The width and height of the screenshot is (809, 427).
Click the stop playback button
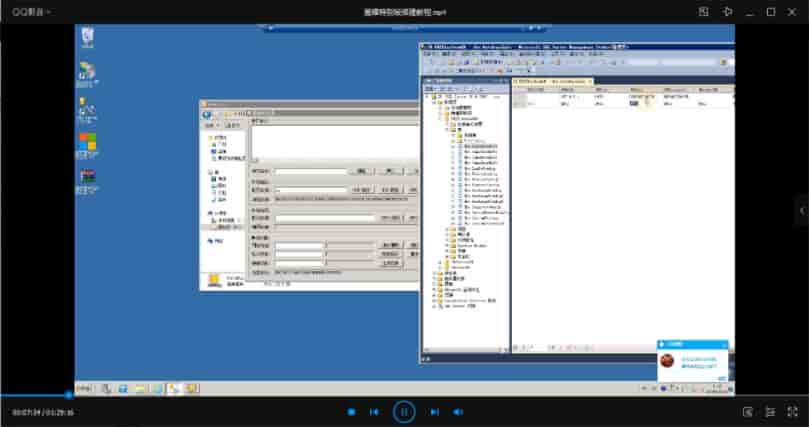351,412
